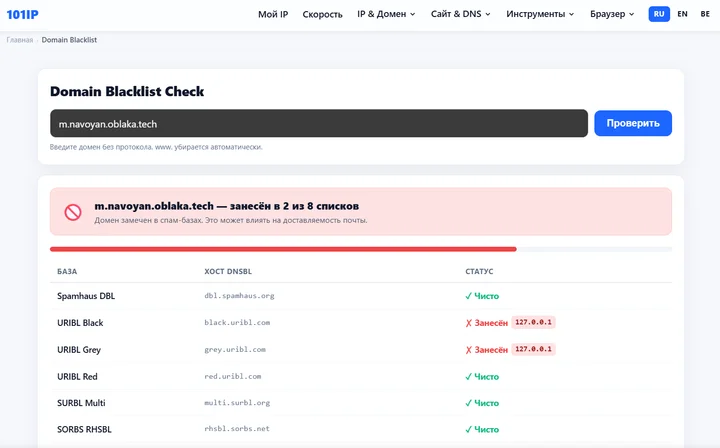The height and width of the screenshot is (448, 720).
Task: Click Занесён status for URIBL Black
Action: 486,323
